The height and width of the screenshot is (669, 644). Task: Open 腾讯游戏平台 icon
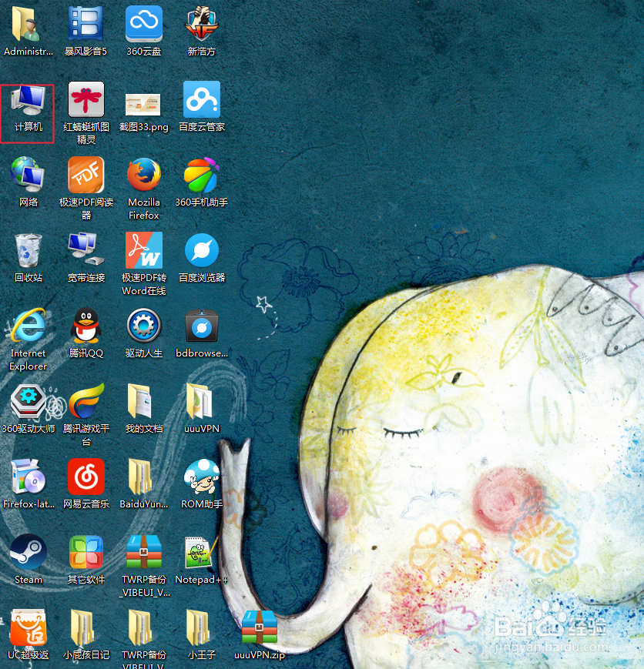86,401
